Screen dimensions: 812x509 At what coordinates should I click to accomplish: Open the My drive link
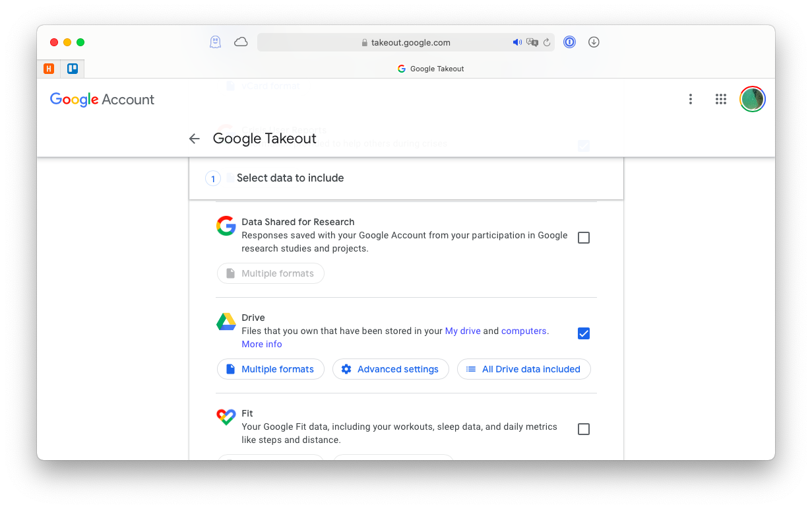pyautogui.click(x=462, y=331)
